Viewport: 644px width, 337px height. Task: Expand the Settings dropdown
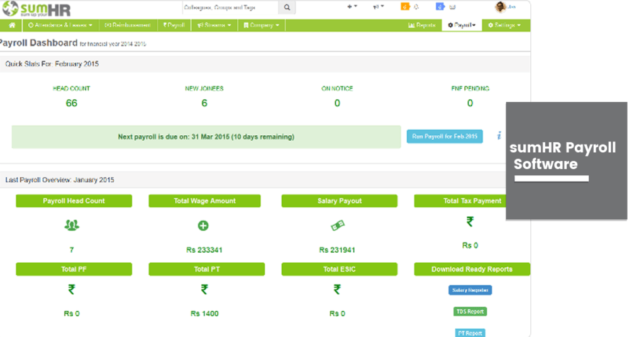[504, 25]
